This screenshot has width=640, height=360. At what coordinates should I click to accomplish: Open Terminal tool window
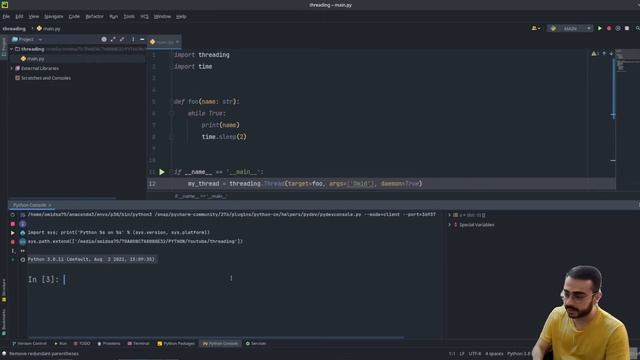pos(139,344)
